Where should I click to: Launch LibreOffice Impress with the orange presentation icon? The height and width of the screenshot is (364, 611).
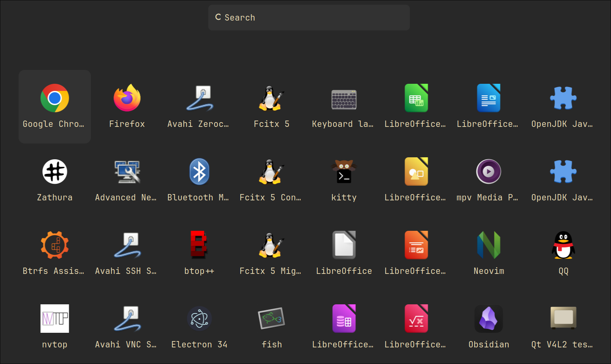416,254
